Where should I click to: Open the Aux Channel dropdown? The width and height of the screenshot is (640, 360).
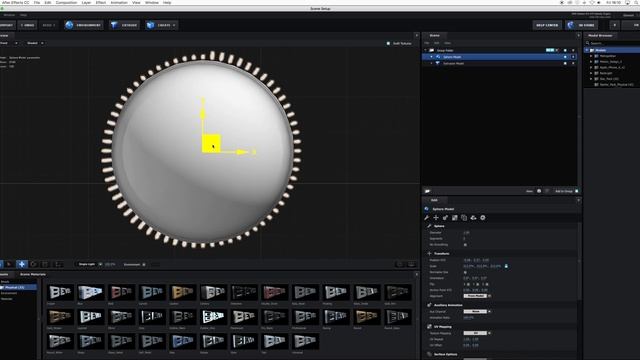(476, 311)
